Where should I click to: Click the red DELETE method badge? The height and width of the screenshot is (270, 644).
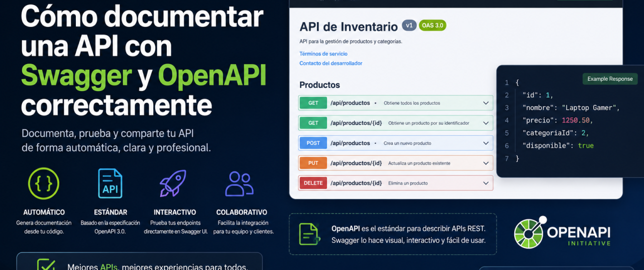(313, 183)
